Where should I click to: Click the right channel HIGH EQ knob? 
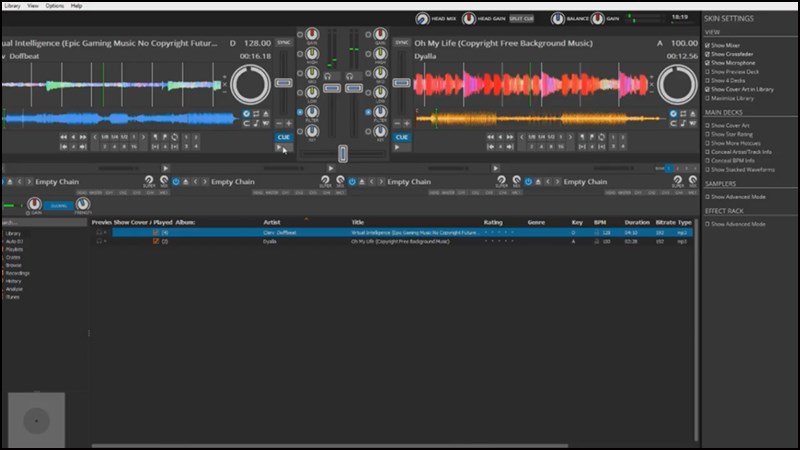coord(380,54)
